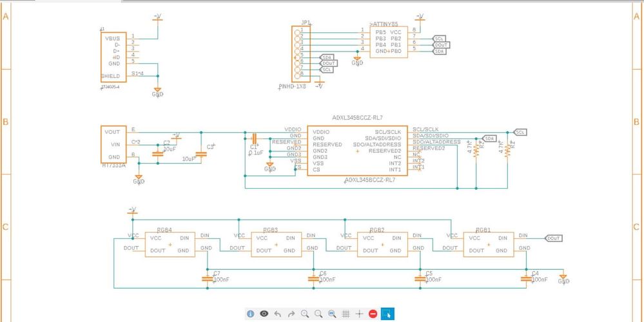Activate the blue Select tool icon
Screen dimensions: 644x322
[387, 314]
